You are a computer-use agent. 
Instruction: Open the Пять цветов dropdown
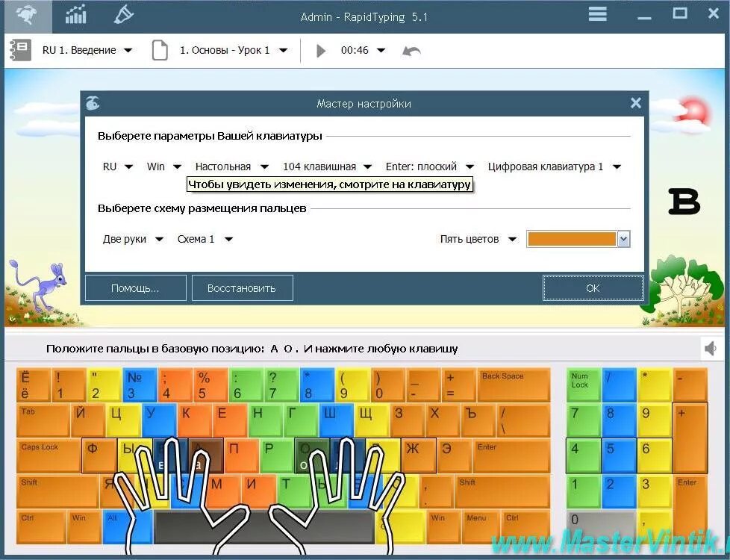(x=478, y=239)
